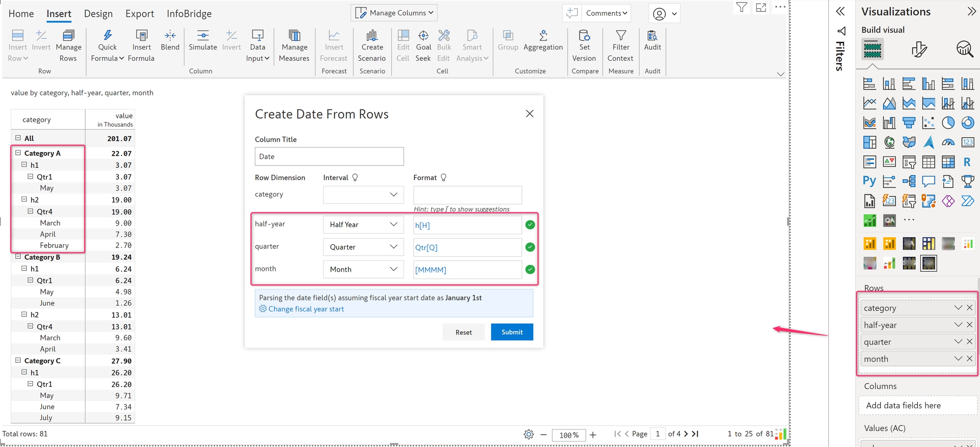This screenshot has height=447, width=980.
Task: Click the Filter Context icon
Action: coord(620,36)
